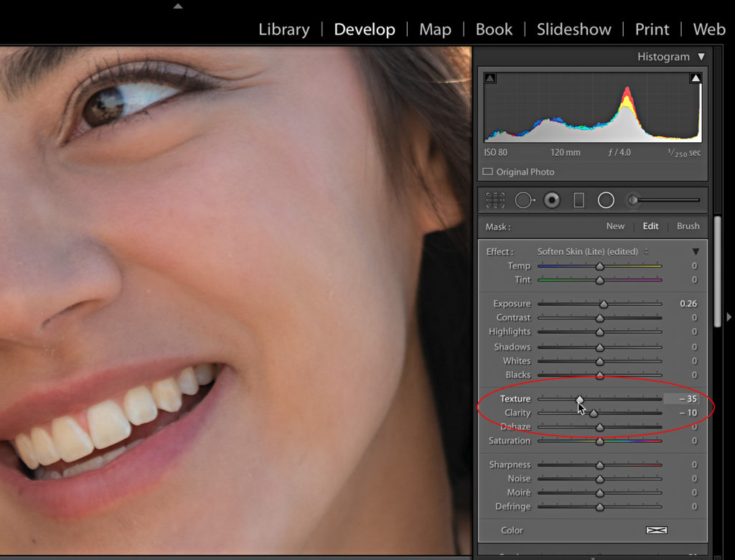The image size is (735, 560).
Task: Click the Dehaze slider handle
Action: point(599,428)
